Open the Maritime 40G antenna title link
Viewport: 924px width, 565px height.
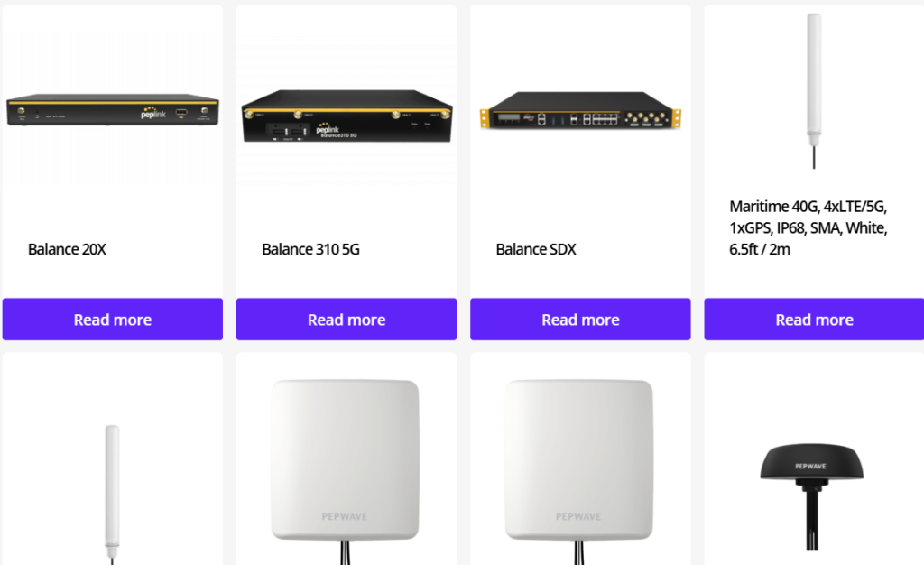pyautogui.click(x=808, y=227)
